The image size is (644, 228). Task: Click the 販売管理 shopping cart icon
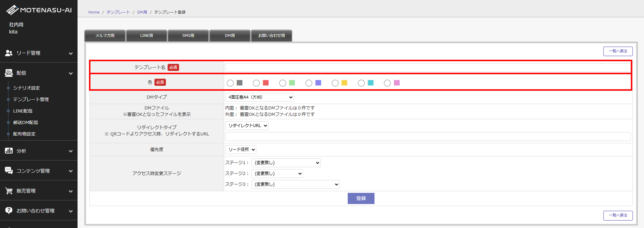(9, 191)
